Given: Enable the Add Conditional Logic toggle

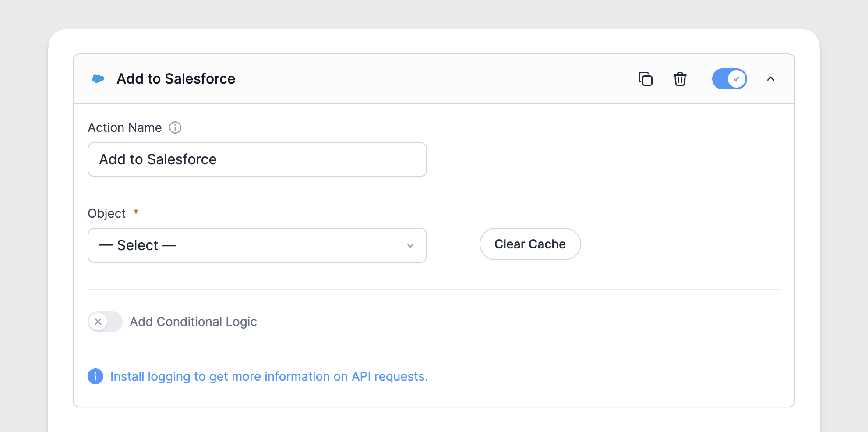Looking at the screenshot, I should (x=105, y=322).
